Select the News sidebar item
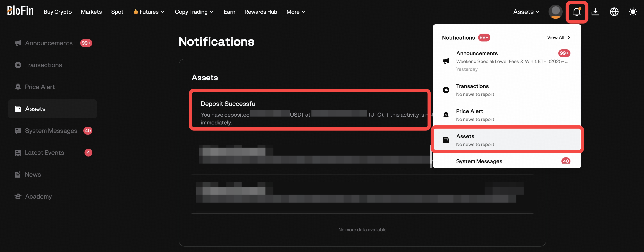Screen dimensions: 644x252 tap(32, 174)
